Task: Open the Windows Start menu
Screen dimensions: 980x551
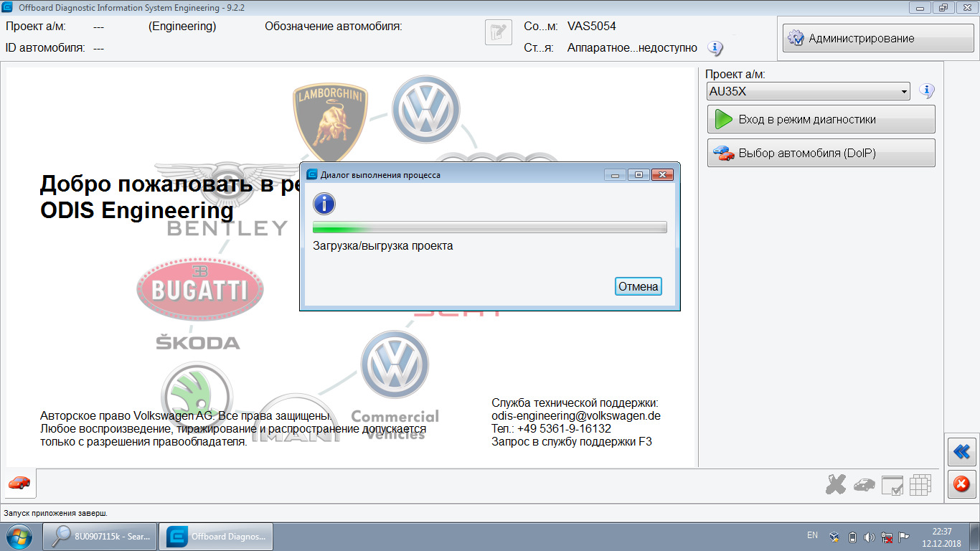Action: click(19, 536)
